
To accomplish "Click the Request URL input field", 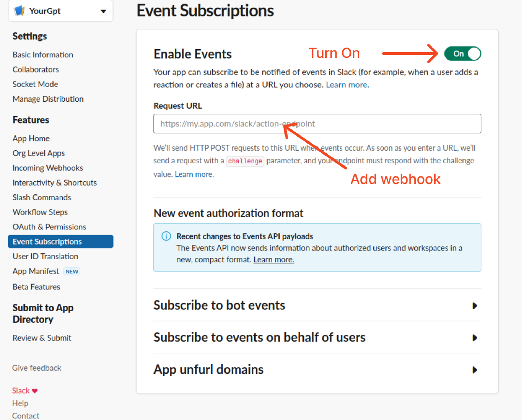I will 317,124.
